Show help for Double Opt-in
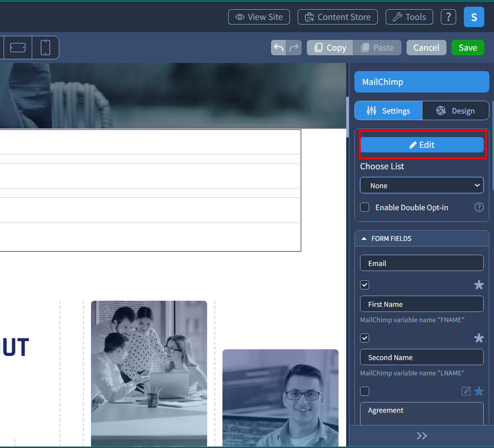This screenshot has width=494, height=448. 479,207
